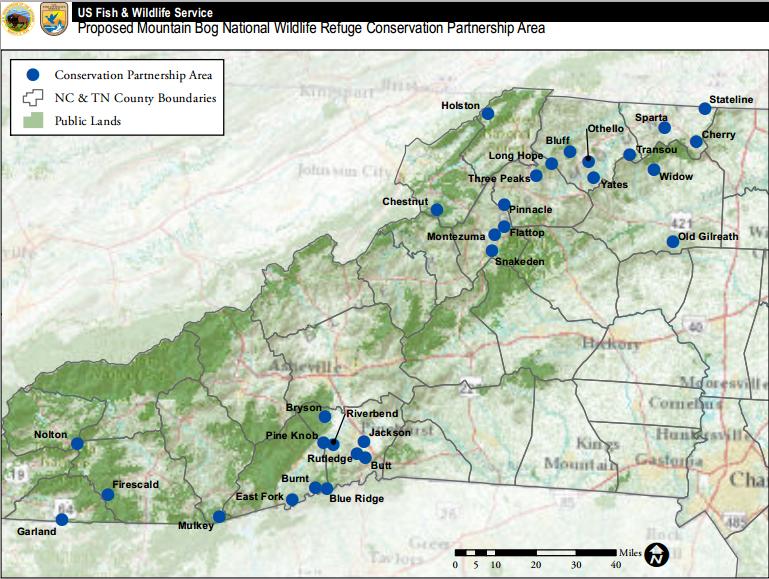
Task: Click the Old Gilreath marker dot
Action: pyautogui.click(x=673, y=241)
